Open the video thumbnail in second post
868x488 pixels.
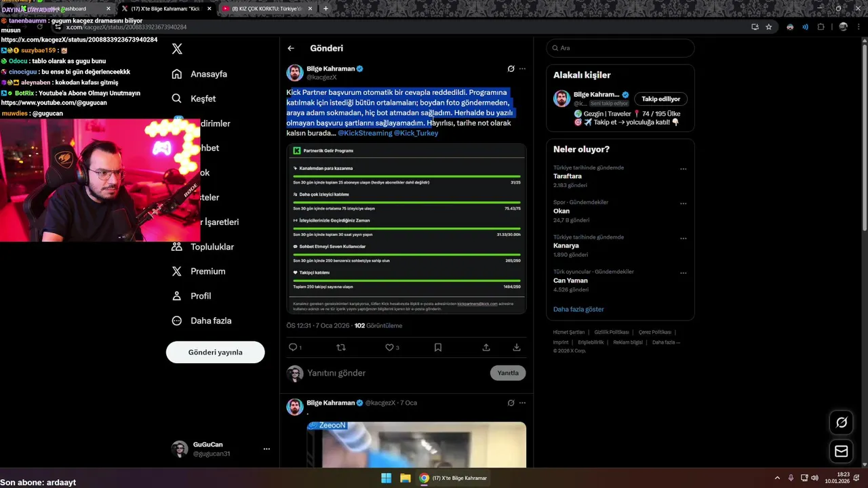416,445
